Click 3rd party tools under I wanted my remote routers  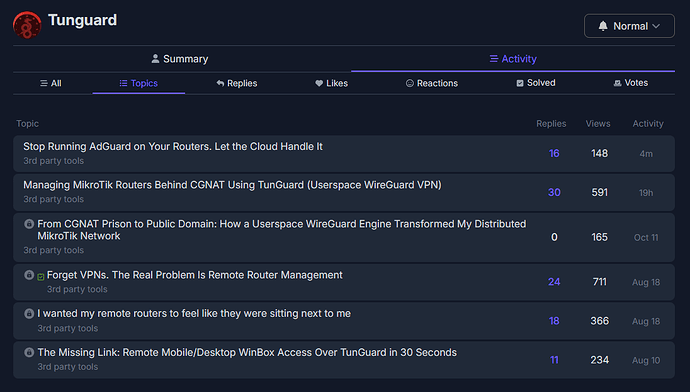68,329
